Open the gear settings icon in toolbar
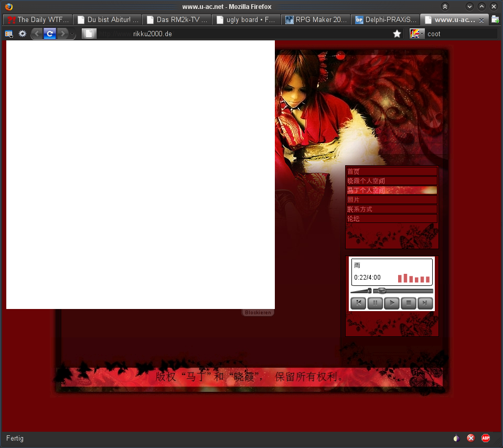This screenshot has height=448, width=503. click(x=23, y=34)
